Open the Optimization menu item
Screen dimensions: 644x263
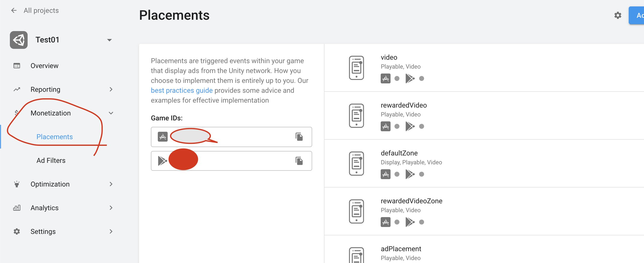click(50, 184)
